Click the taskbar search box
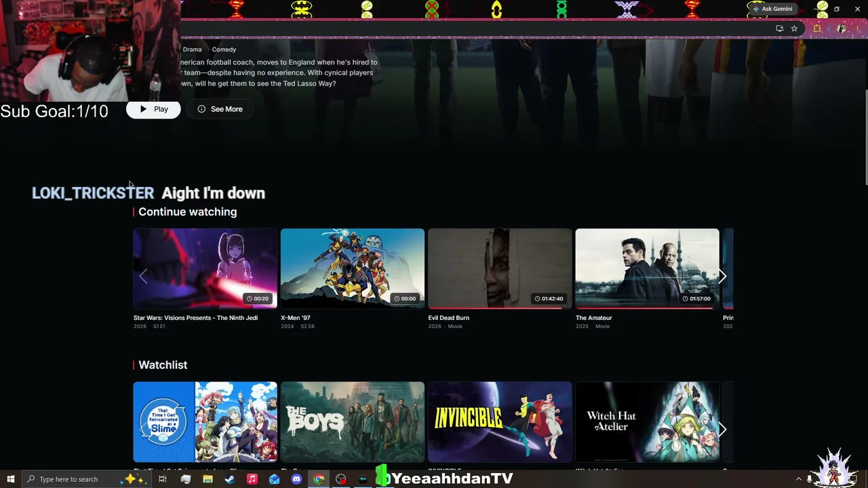The image size is (868, 488). 87,479
